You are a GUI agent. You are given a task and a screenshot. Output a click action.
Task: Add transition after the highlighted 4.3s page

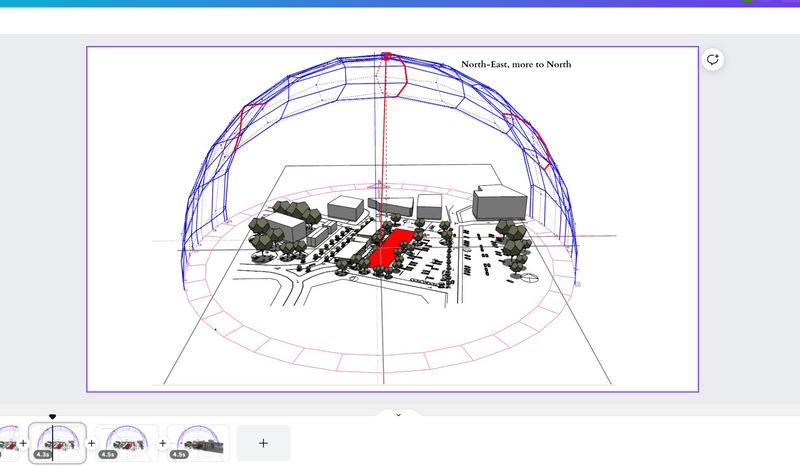(91, 443)
